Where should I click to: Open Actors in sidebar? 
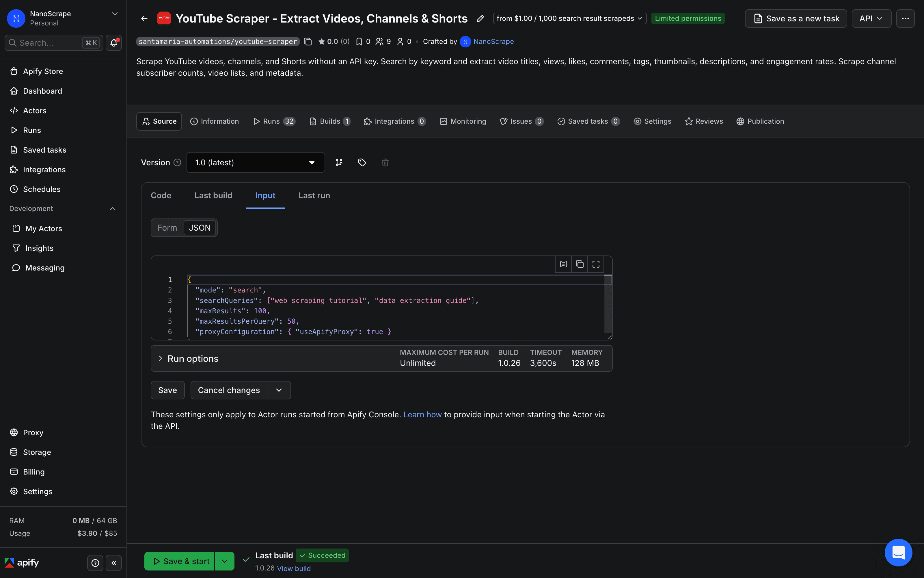pyautogui.click(x=63, y=110)
